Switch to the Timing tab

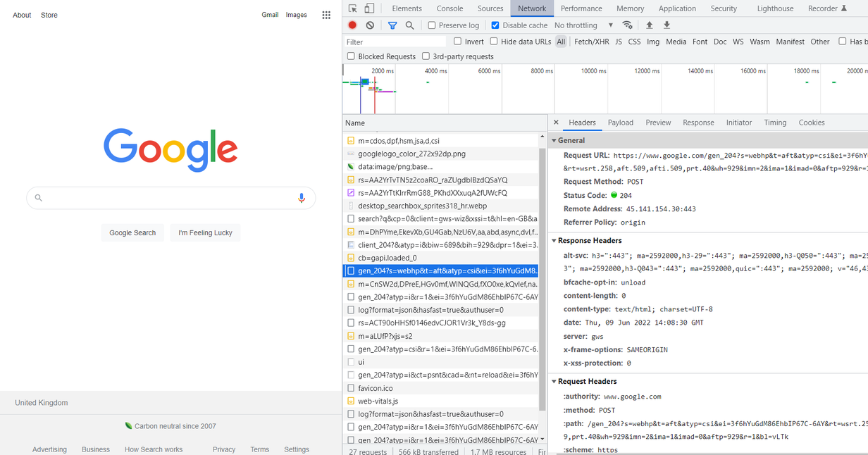pos(775,123)
